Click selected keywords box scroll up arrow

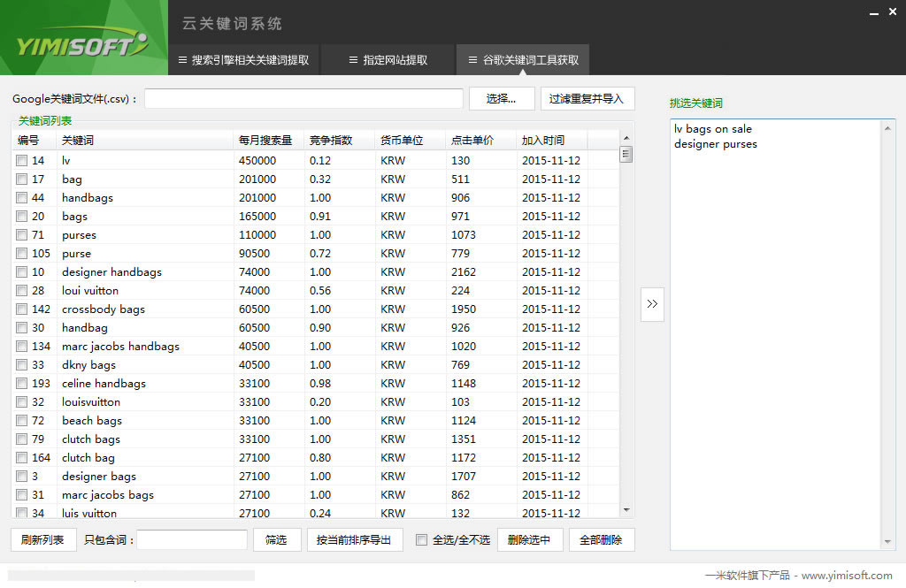[887, 128]
